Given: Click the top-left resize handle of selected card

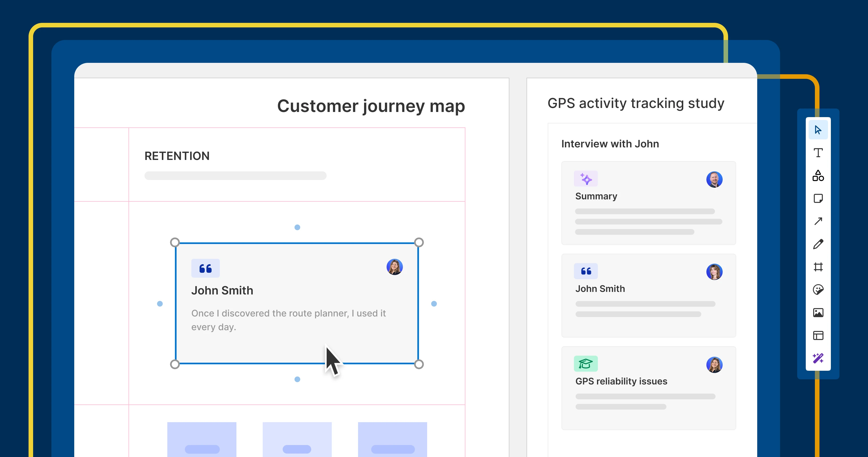Looking at the screenshot, I should tap(175, 242).
